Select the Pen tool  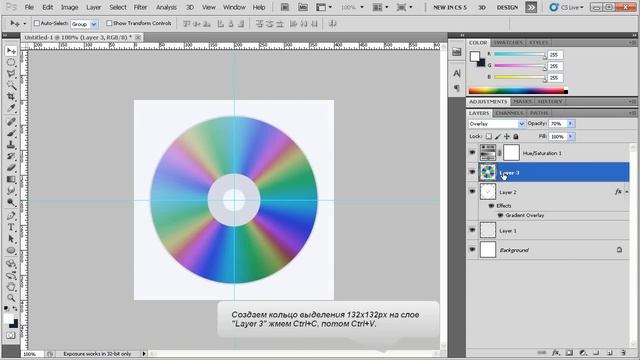click(11, 216)
